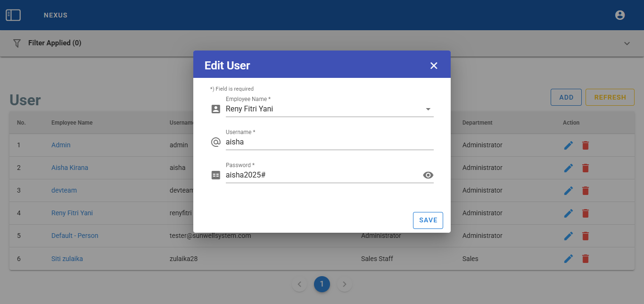Viewport: 644px width, 304px height.
Task: Edit the devteam user with pencil icon
Action: (x=569, y=191)
